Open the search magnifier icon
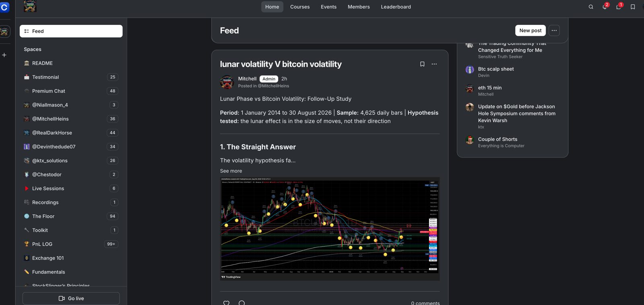The image size is (644, 305). (591, 7)
